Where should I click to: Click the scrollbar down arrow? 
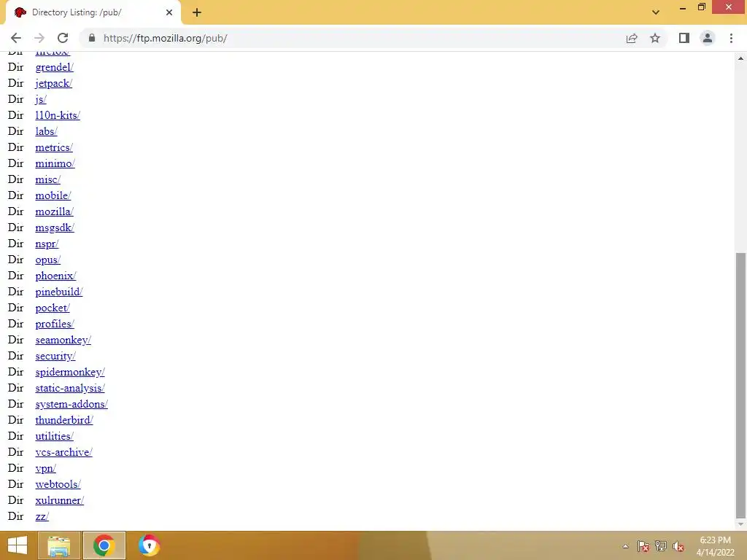click(740, 524)
